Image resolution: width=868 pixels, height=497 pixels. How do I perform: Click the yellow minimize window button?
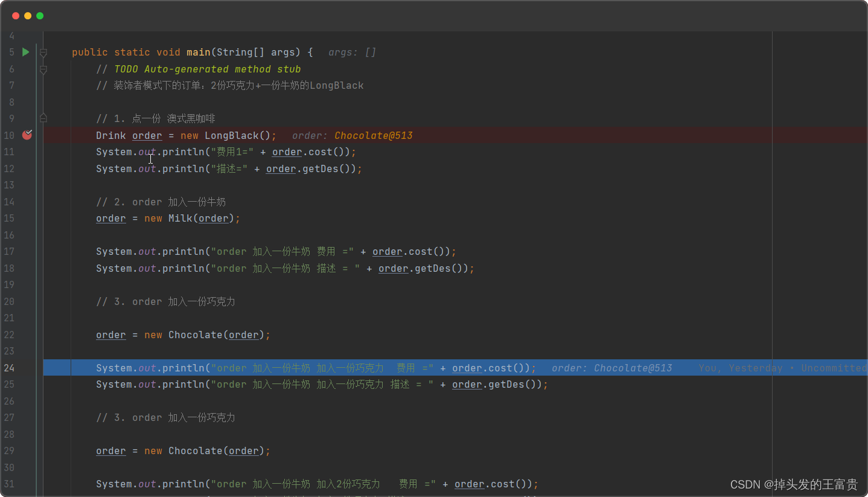pos(28,16)
